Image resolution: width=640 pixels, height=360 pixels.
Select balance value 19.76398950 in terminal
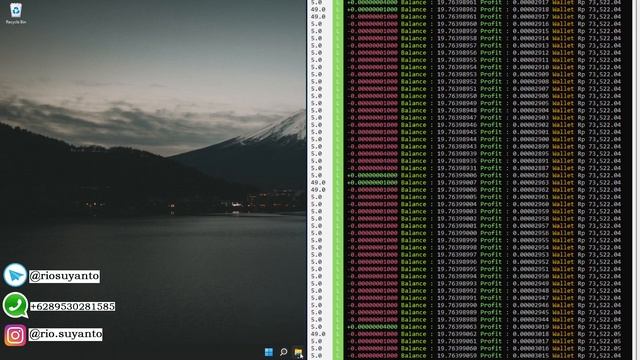456,96
